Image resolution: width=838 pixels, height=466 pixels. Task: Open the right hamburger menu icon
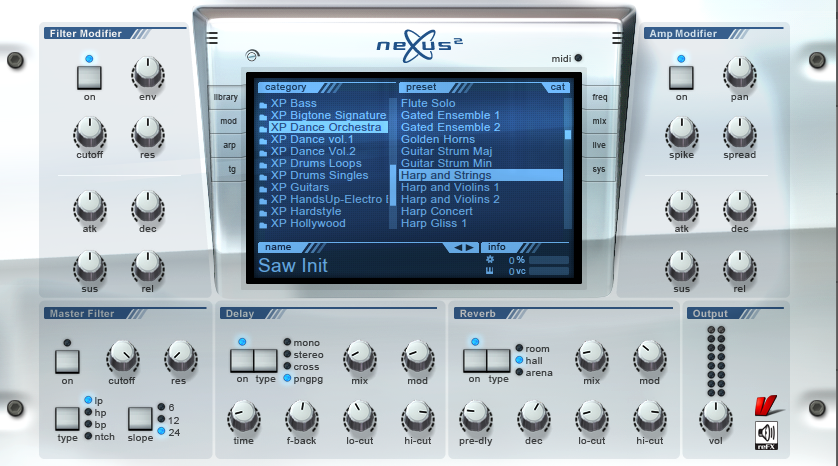[617, 38]
